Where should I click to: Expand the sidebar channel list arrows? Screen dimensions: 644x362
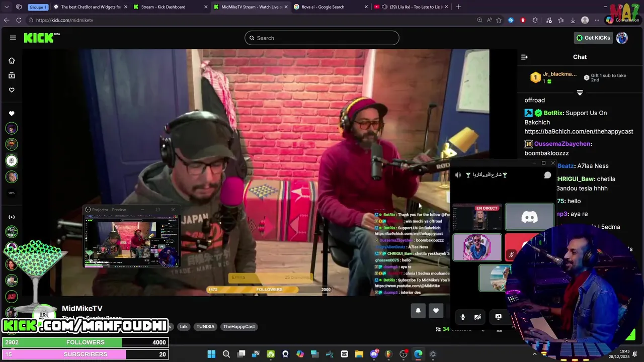tap(12, 217)
